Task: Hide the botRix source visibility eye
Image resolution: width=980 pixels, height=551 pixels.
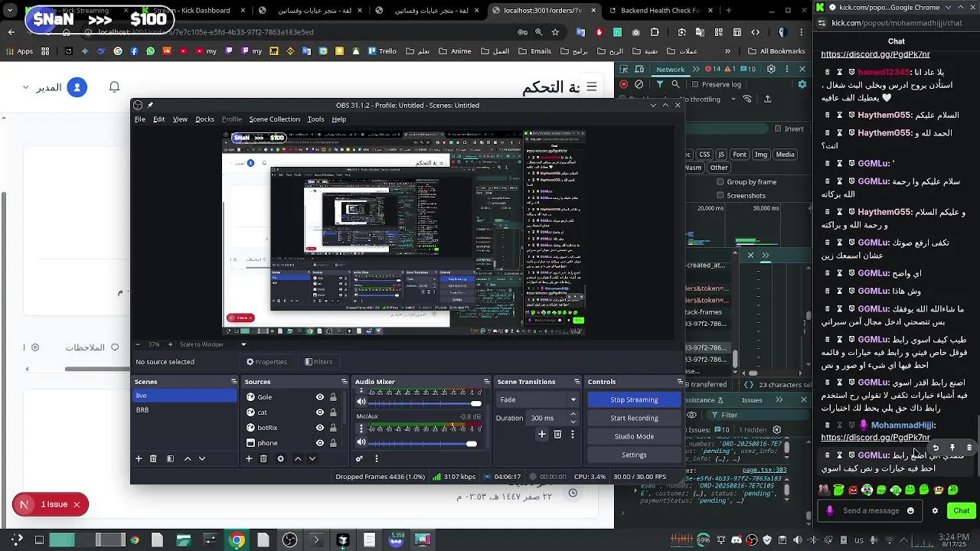Action: click(320, 428)
